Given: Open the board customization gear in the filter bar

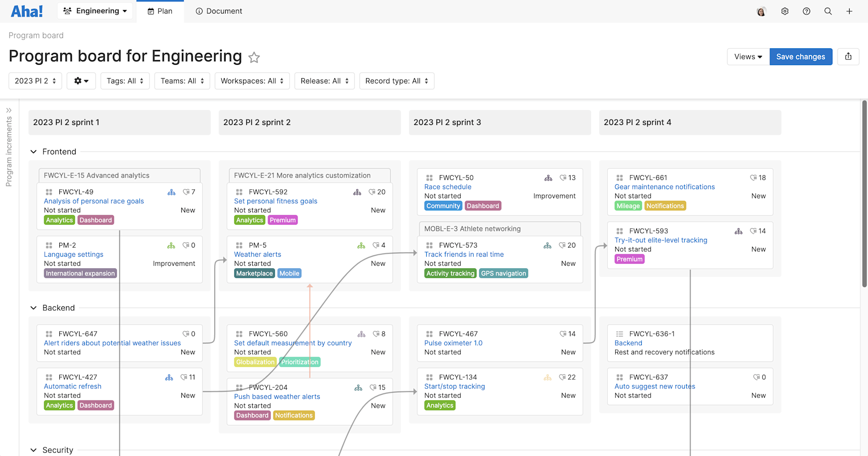Looking at the screenshot, I should coord(81,81).
